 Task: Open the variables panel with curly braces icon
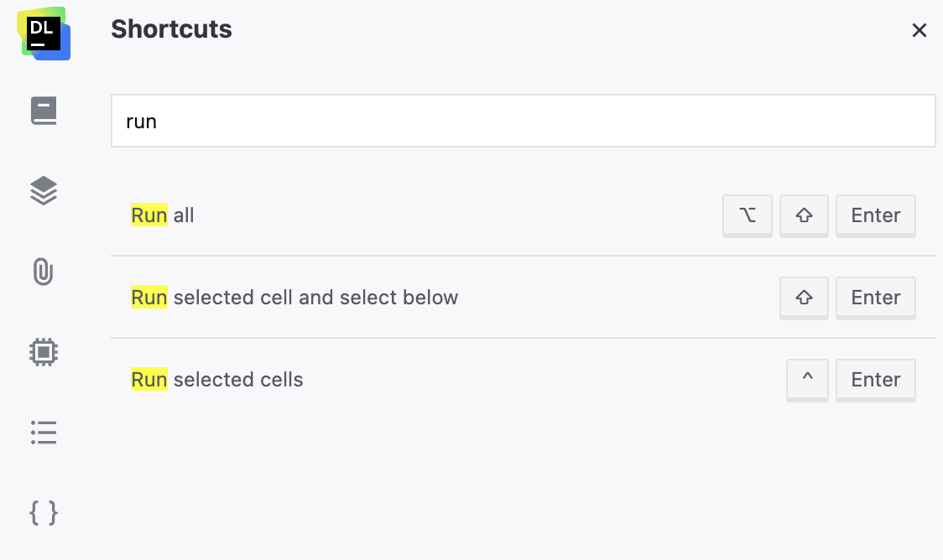(43, 513)
